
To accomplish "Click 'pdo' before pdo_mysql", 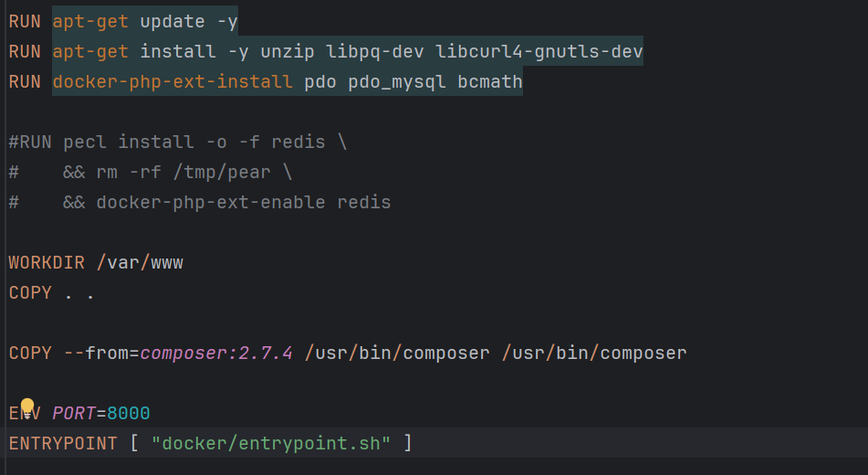I will tap(320, 82).
